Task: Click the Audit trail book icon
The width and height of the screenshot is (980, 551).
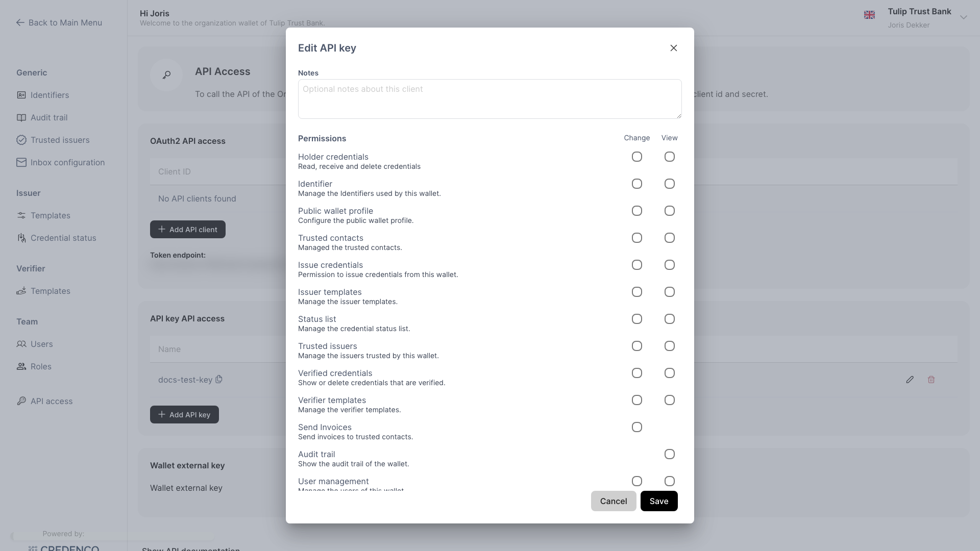Action: pyautogui.click(x=21, y=117)
